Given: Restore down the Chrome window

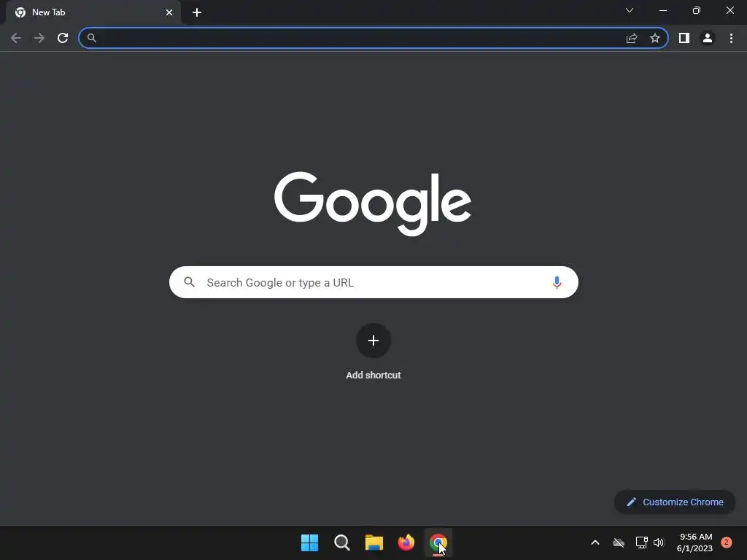Looking at the screenshot, I should click(697, 10).
